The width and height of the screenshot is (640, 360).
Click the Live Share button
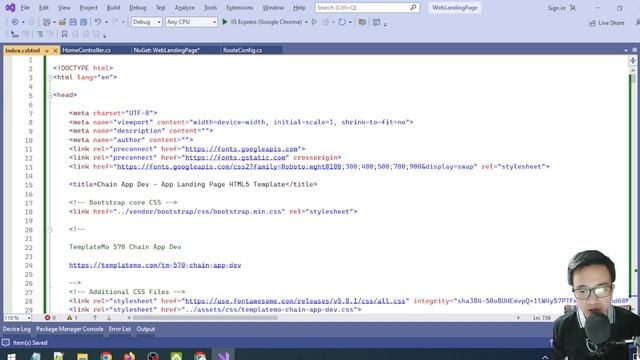[607, 23]
